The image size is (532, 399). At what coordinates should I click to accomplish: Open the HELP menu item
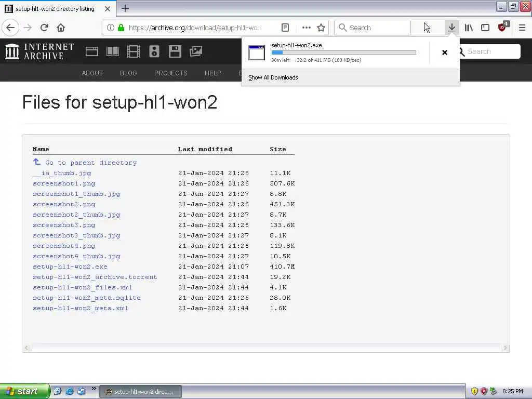(x=212, y=73)
